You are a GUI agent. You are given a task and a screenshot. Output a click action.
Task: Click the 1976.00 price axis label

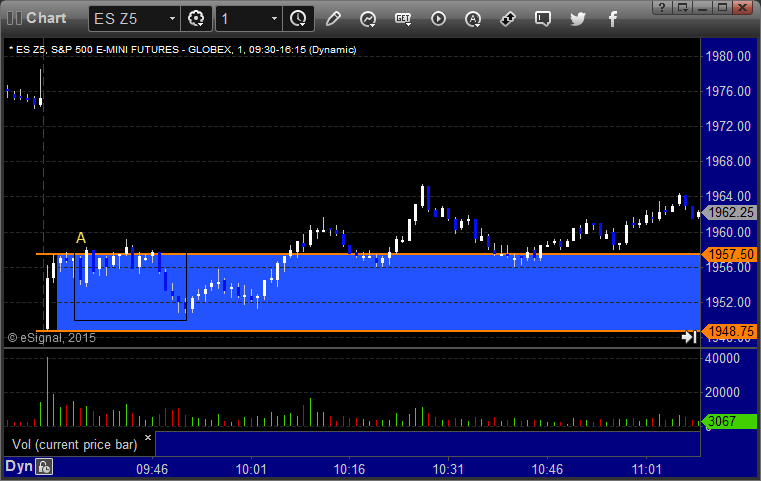tap(728, 91)
